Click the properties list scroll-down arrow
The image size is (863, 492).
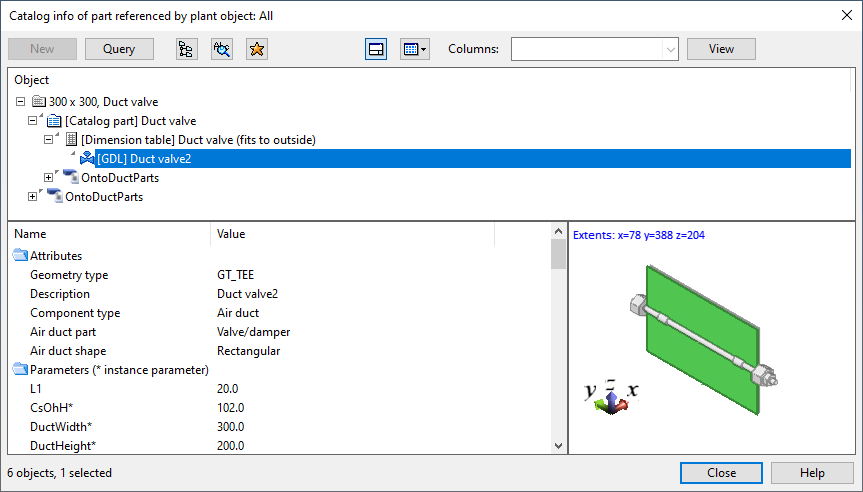point(559,446)
